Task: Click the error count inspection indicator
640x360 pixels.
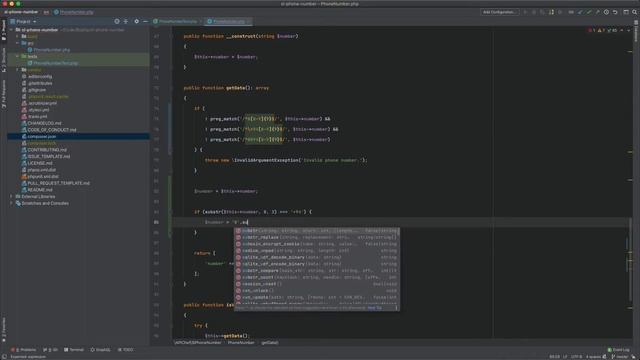Action: 592,30
